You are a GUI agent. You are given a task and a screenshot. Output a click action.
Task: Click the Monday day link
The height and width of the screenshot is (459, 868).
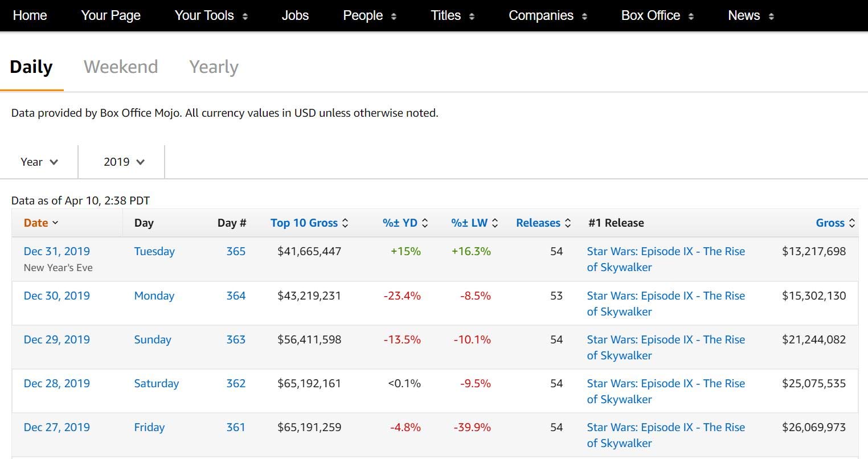(154, 296)
